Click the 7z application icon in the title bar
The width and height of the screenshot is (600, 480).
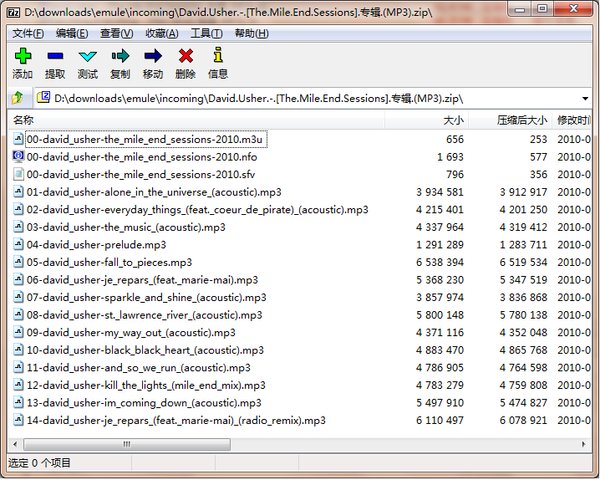13,12
